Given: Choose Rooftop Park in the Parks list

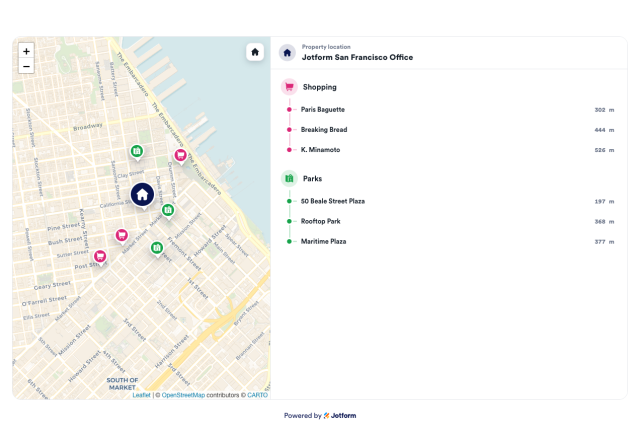Looking at the screenshot, I should pyautogui.click(x=320, y=221).
